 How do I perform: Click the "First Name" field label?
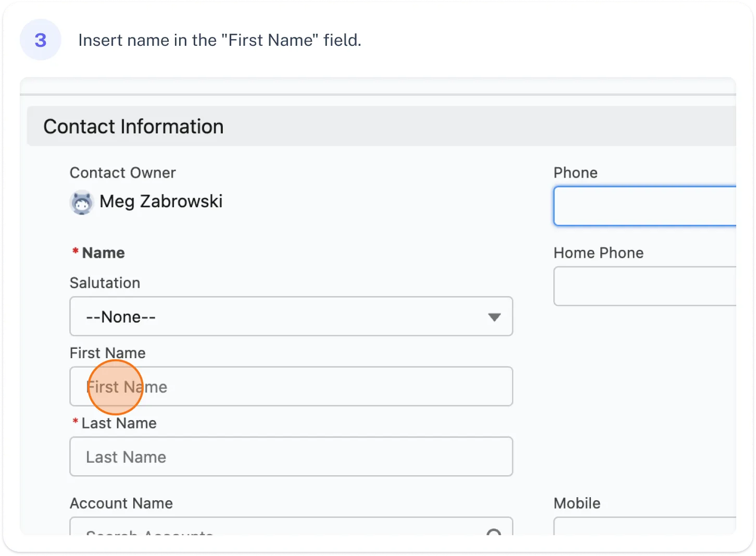tap(108, 353)
